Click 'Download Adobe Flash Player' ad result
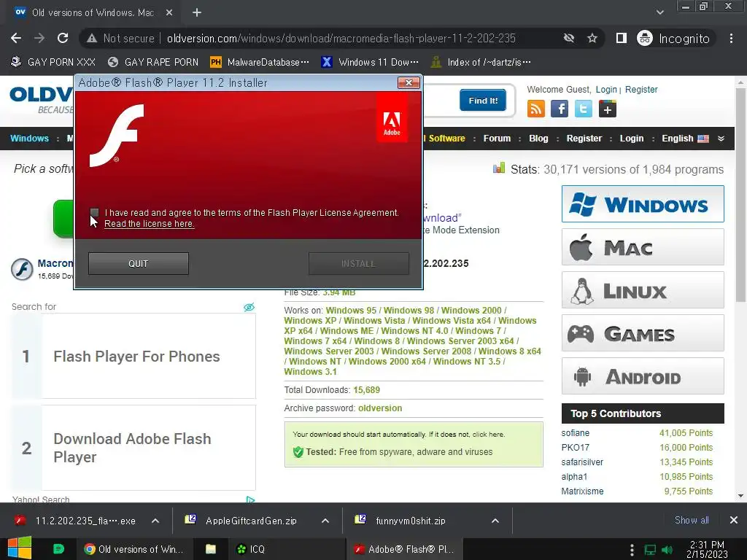The height and width of the screenshot is (560, 747). tap(134, 448)
